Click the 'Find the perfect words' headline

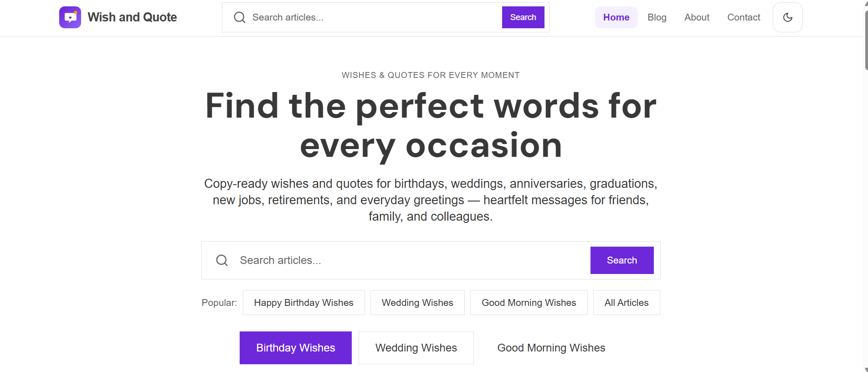(431, 125)
